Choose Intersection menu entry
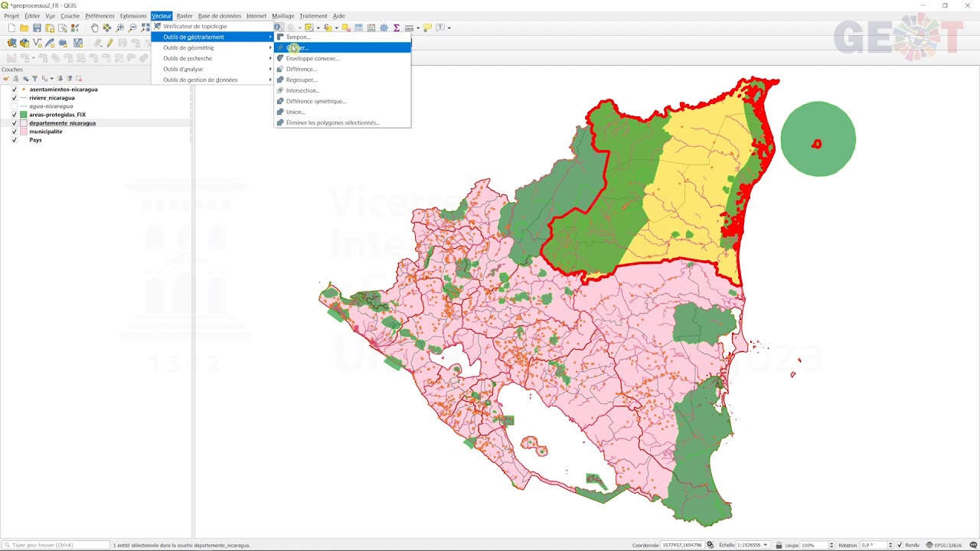Viewport: 980px width, 551px height. point(342,90)
